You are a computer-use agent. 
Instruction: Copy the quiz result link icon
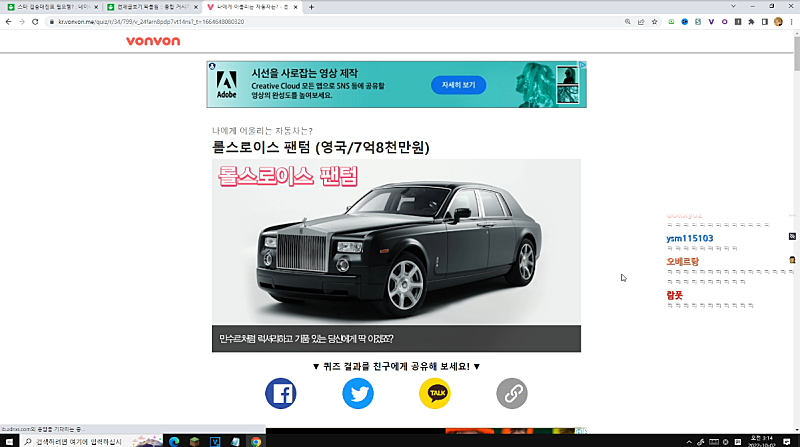(512, 393)
